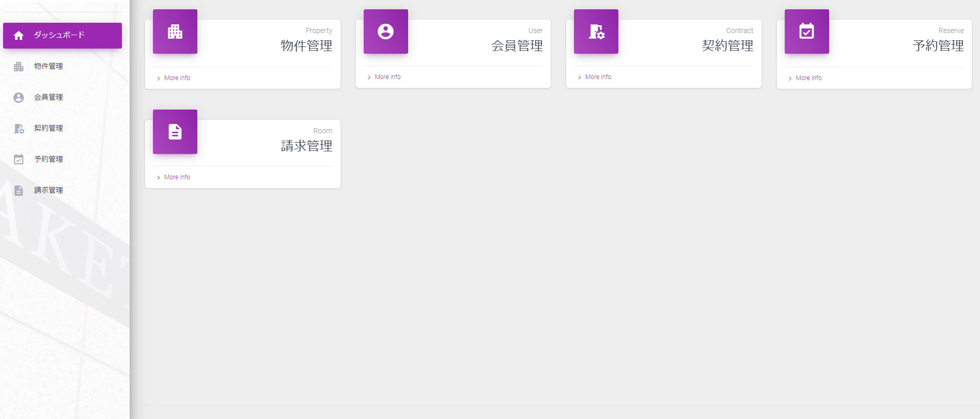Click the person icon in sidebar
Screen dimensions: 980x419
[19, 98]
